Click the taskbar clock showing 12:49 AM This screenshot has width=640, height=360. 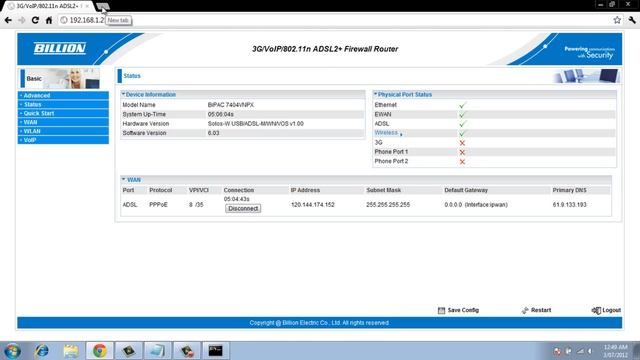616,351
